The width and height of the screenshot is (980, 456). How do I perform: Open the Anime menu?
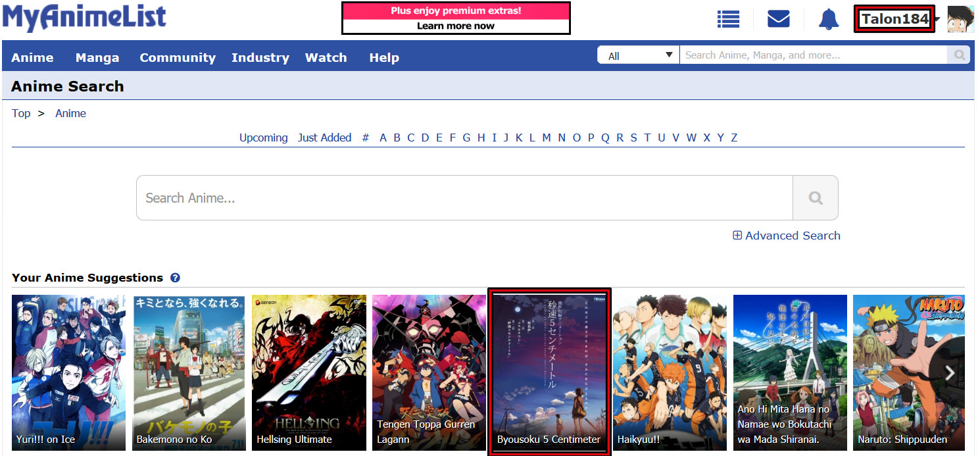tap(32, 57)
